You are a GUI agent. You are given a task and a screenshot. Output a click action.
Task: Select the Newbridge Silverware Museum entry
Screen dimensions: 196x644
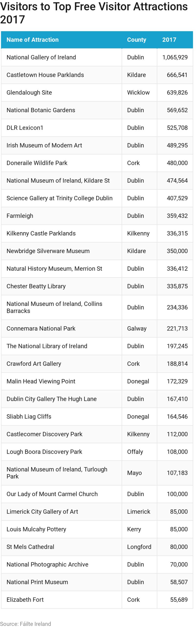(x=48, y=251)
